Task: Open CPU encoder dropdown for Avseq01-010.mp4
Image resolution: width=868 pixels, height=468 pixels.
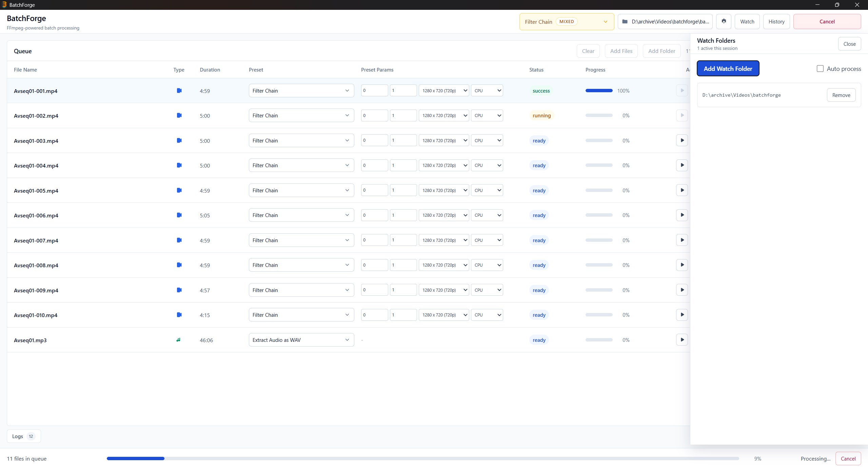Action: pyautogui.click(x=487, y=315)
